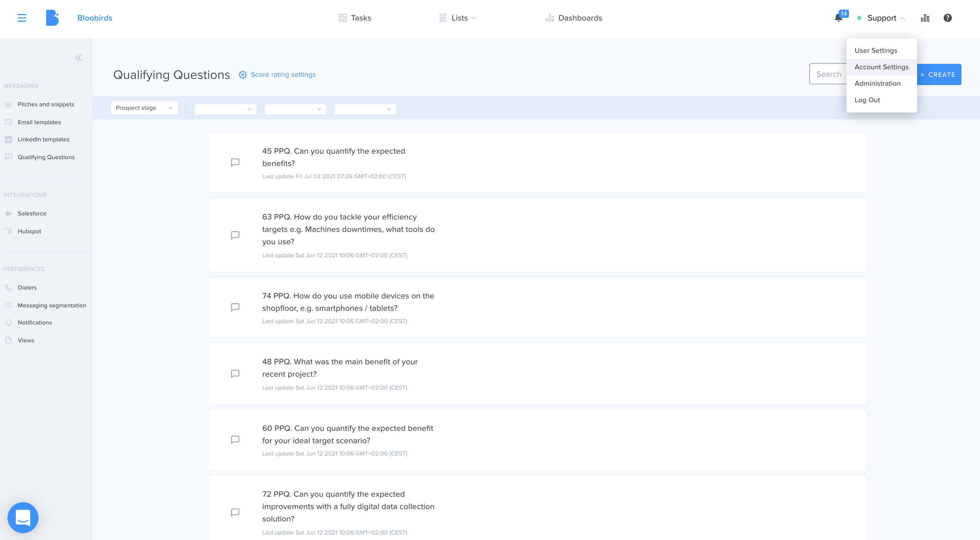Screen dimensions: 980x540
Task: Click the comment icon for 48 PPQ question
Action: pyautogui.click(x=235, y=374)
